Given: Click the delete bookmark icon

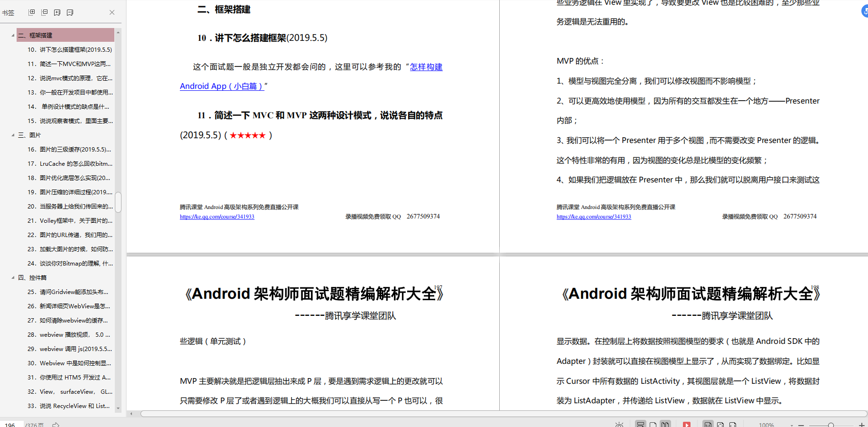Looking at the screenshot, I should tap(70, 12).
